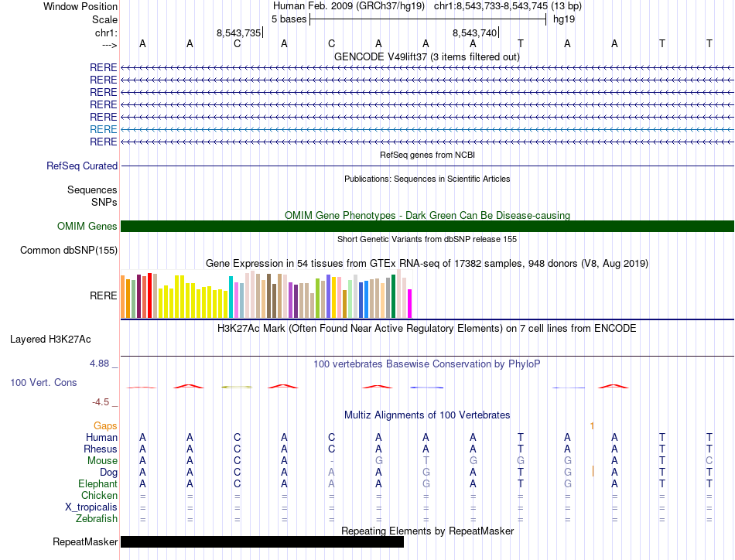
Task: Click Short Genetic Variants from dbSNP title
Action: (427, 239)
